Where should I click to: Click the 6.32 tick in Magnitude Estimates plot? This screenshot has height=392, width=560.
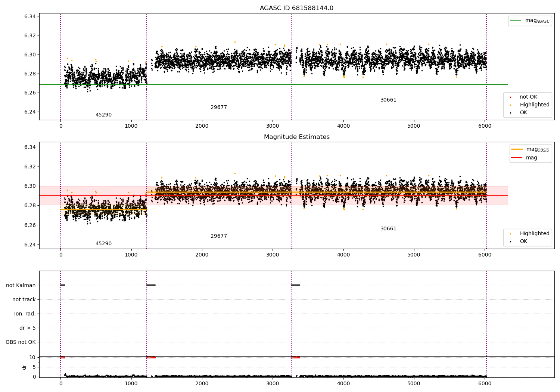[x=30, y=167]
